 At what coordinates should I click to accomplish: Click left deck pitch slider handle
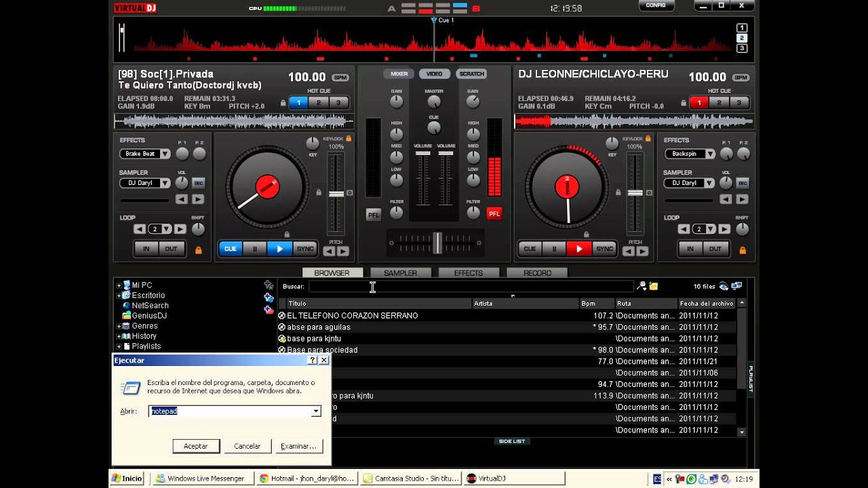pos(336,194)
